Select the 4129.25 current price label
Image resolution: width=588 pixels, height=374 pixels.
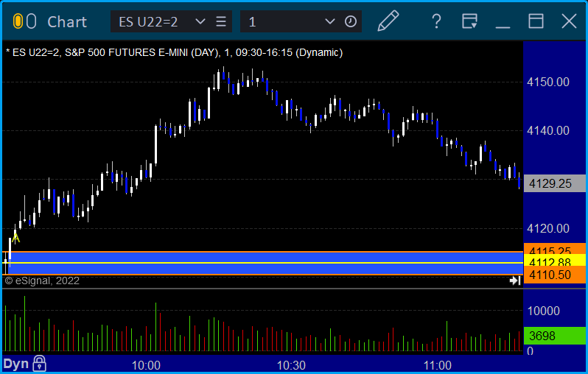(554, 183)
